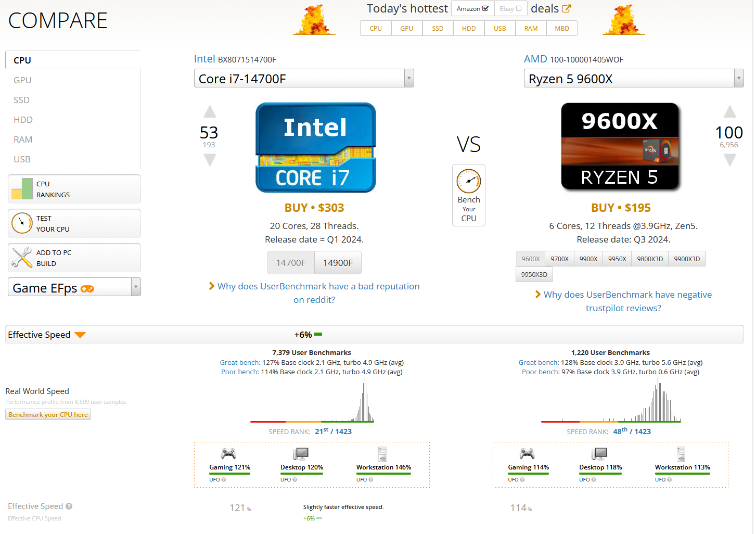Open the Ryzen 5 9600X model dropdown

pos(634,78)
